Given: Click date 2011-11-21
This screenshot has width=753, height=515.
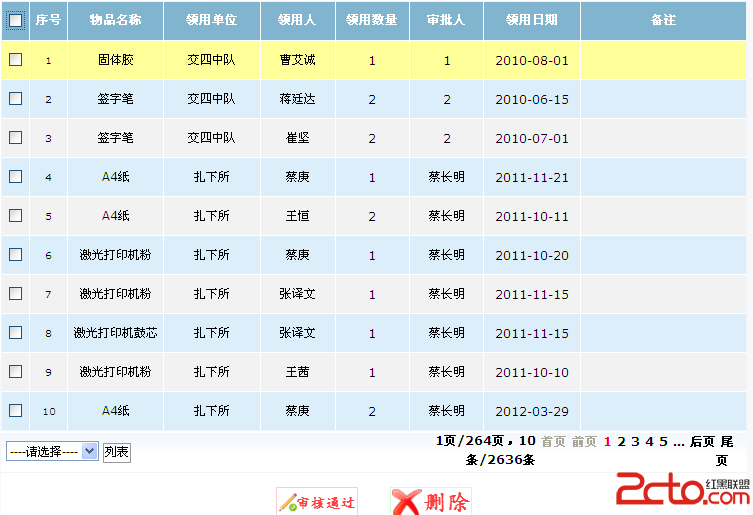Looking at the screenshot, I should [532, 177].
